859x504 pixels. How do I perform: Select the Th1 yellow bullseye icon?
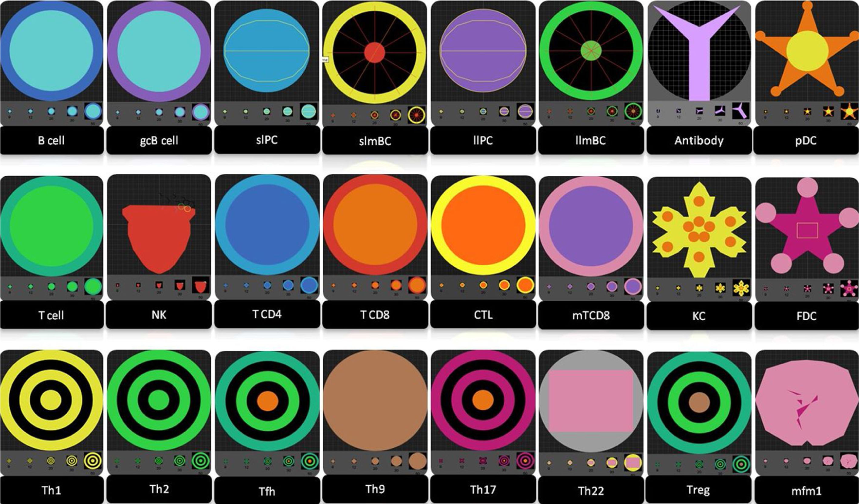(x=51, y=400)
